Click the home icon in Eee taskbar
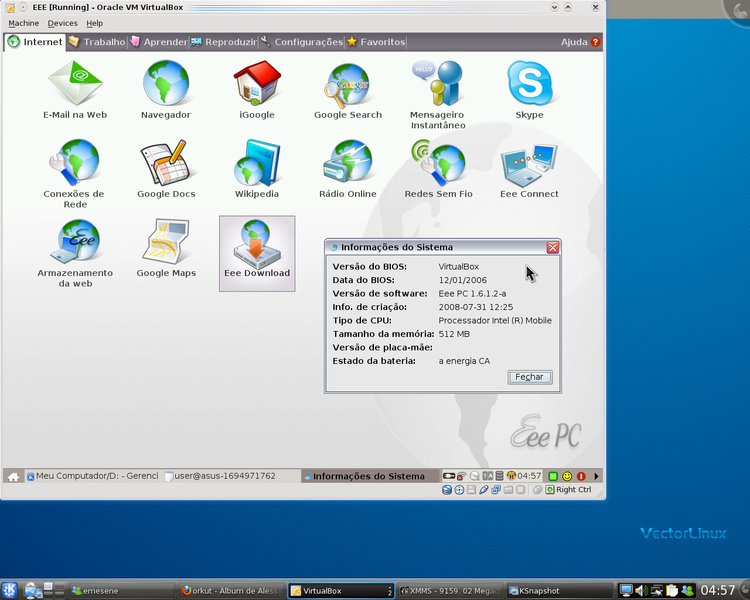Viewport: 750px width, 600px height. point(13,477)
